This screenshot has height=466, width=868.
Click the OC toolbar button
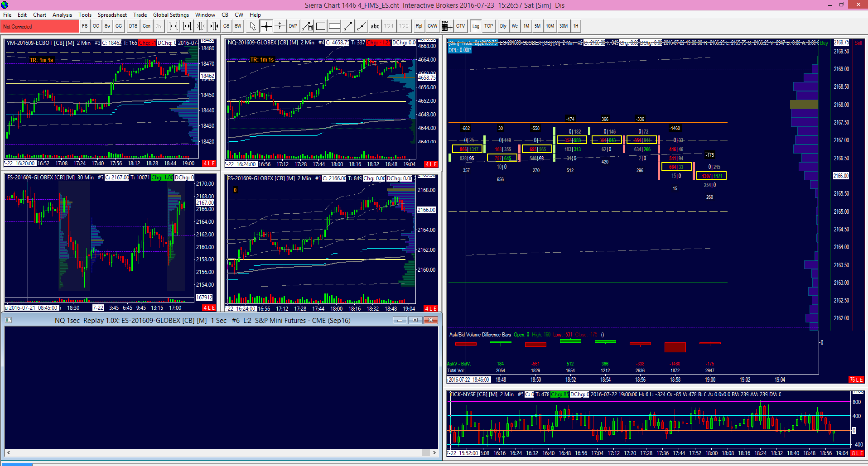point(96,26)
